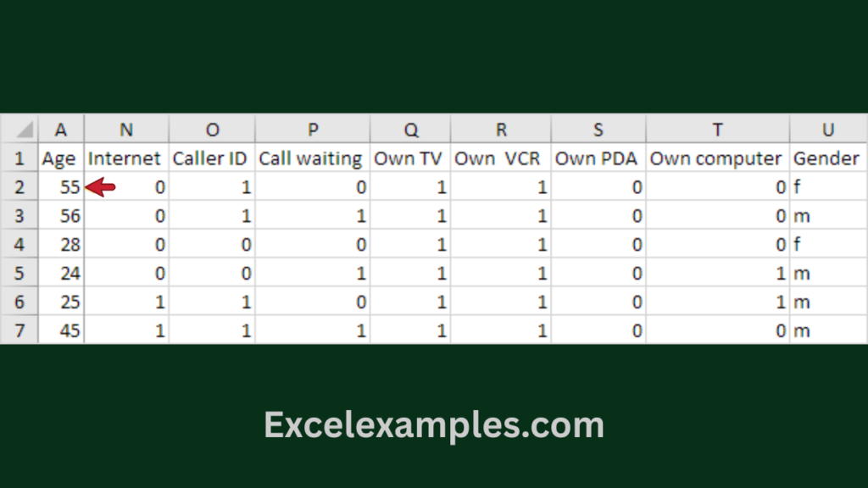868x488 pixels.
Task: Click the Excelexamples.com text
Action: pos(434,424)
